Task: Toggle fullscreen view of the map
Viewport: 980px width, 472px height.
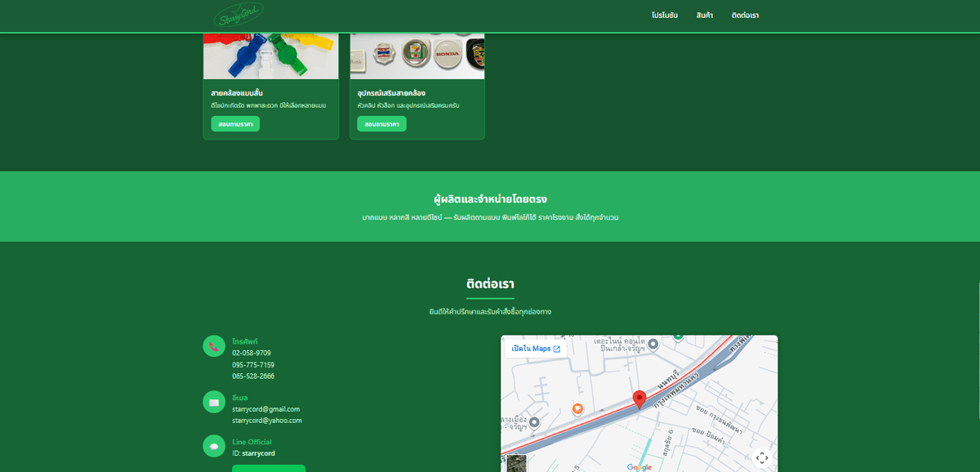Action: coord(761,458)
